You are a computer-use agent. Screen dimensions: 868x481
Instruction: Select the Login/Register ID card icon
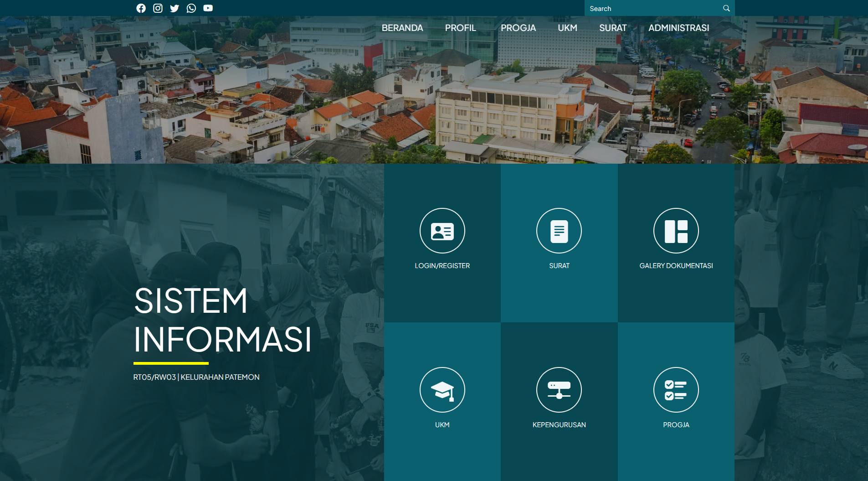tap(442, 231)
